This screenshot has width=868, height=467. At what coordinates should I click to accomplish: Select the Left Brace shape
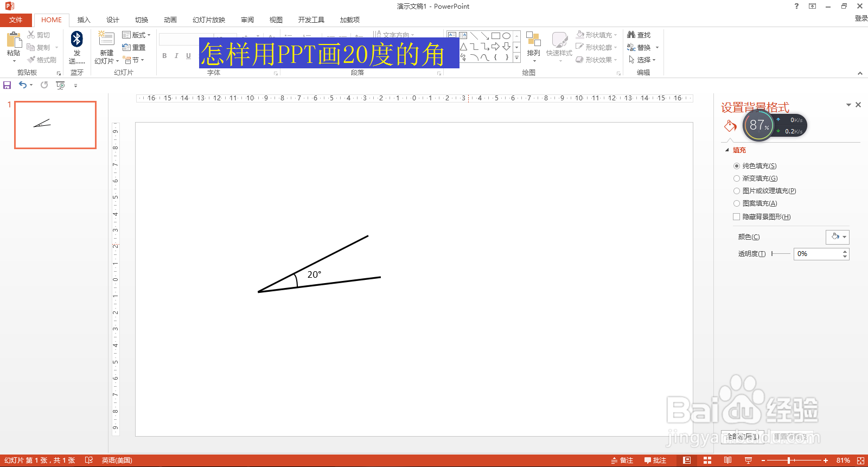495,57
